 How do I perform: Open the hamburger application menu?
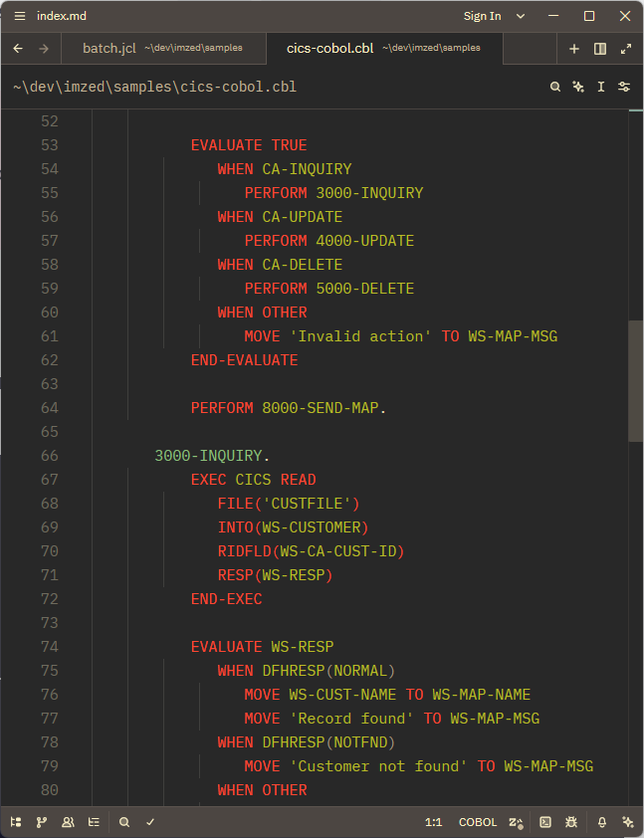(20, 16)
